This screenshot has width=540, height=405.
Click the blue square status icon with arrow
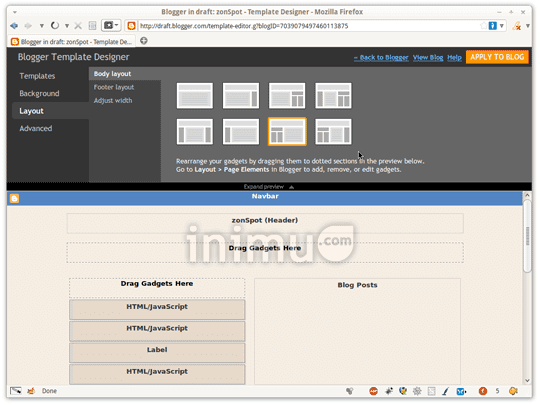point(461,391)
